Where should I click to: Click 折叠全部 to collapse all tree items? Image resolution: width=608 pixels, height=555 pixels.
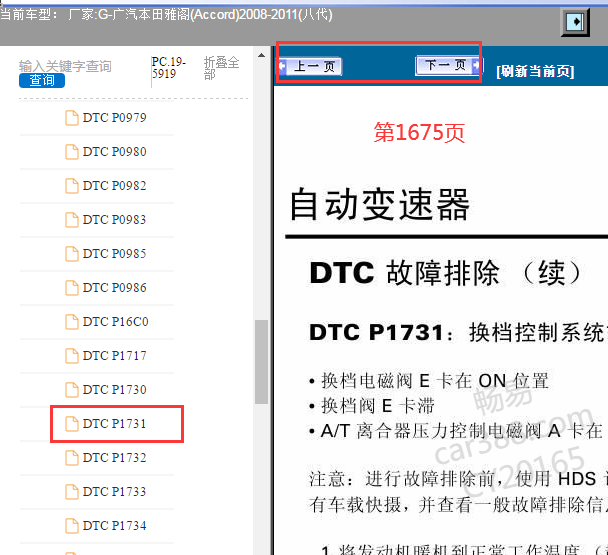(221, 68)
